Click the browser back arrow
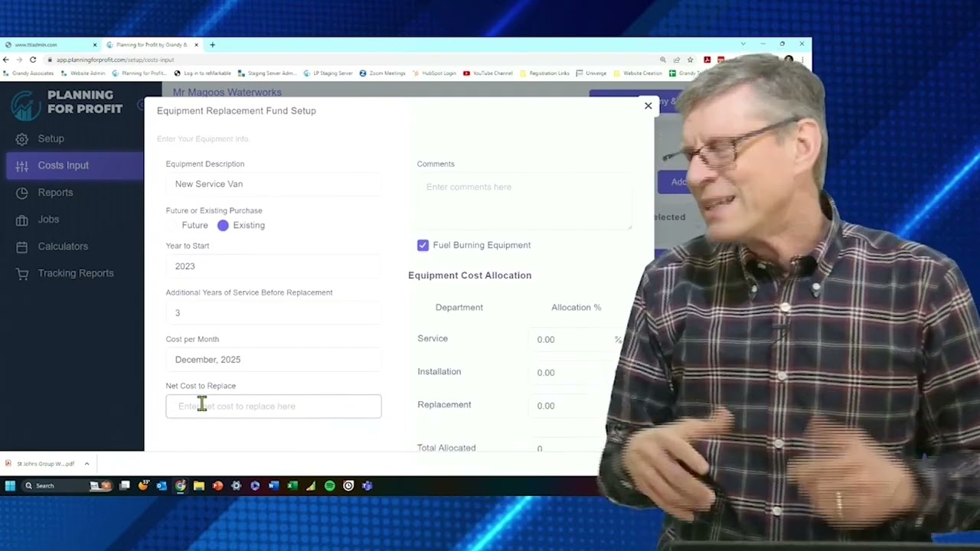Image resolution: width=980 pixels, height=551 pixels. click(6, 60)
